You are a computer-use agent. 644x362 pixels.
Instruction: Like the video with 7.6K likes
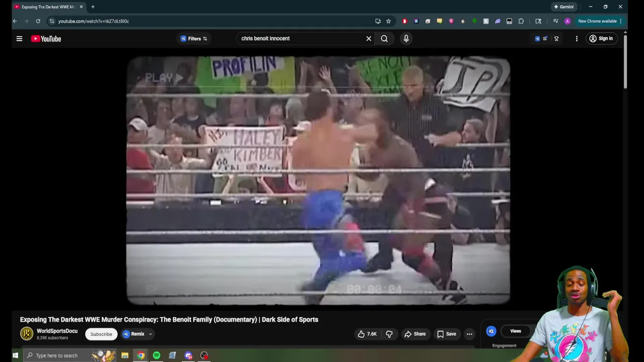[367, 334]
